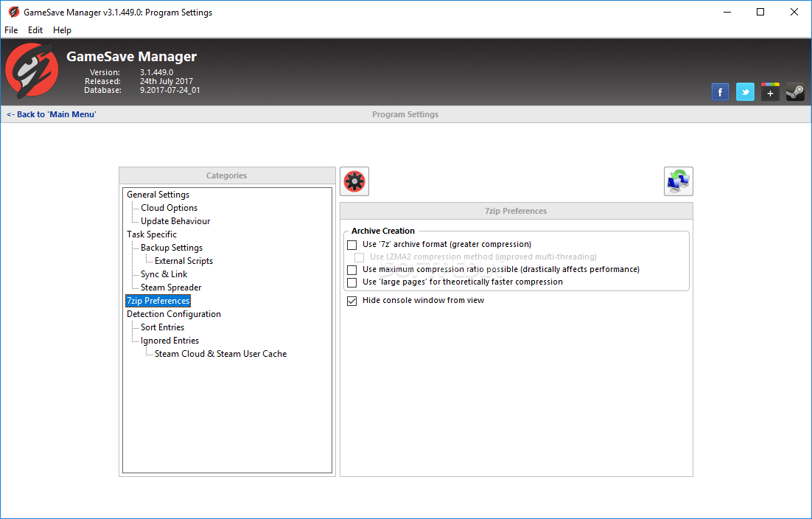Select Cloud Options in categories tree

pyautogui.click(x=169, y=208)
